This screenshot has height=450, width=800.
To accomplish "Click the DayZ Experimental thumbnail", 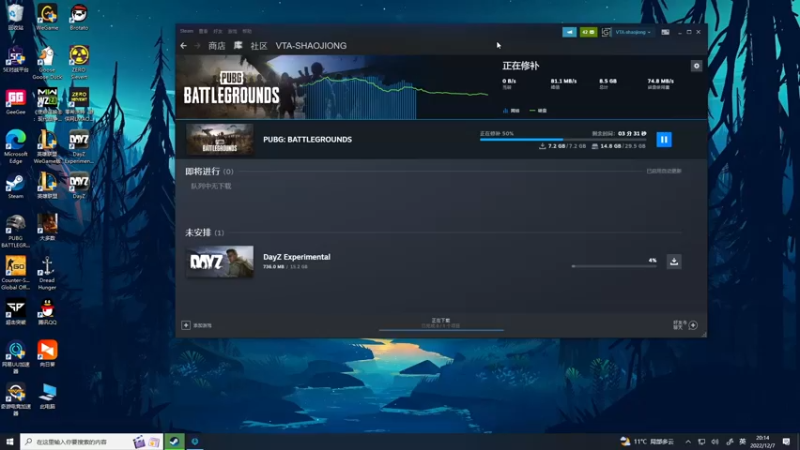I will click(219, 261).
